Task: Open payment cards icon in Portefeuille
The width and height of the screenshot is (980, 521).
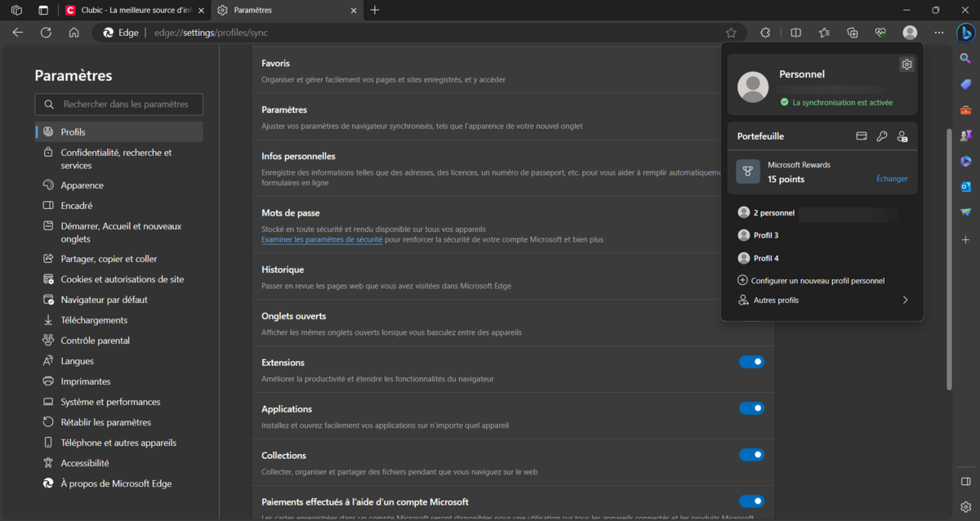Action: coord(861,136)
